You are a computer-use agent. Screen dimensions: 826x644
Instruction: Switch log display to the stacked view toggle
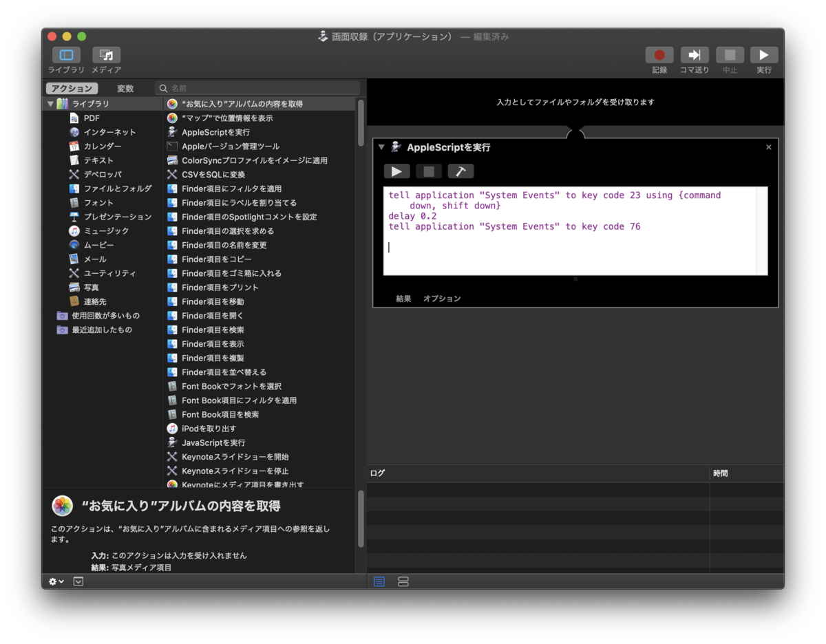(403, 581)
